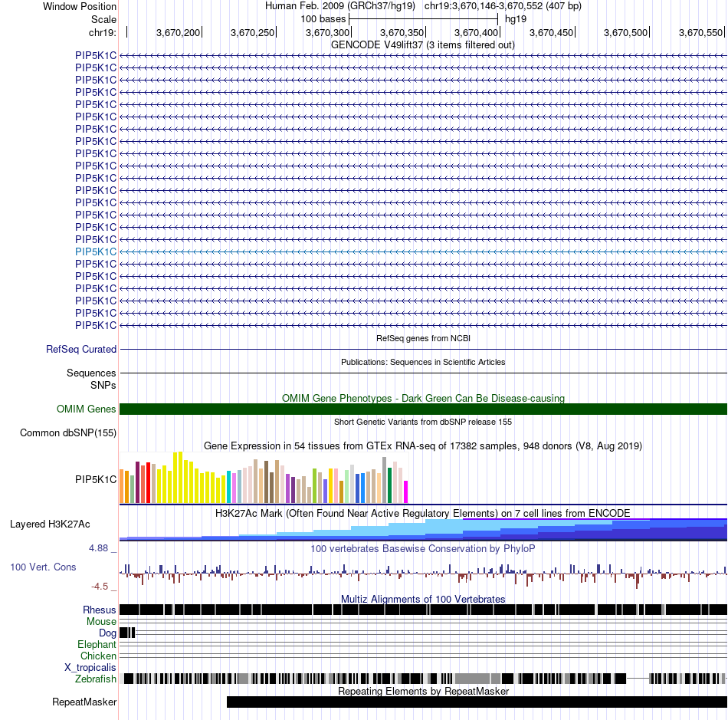
Task: Open 100 vertebrates Basewise Conservation by PhyloP title
Action: [423, 548]
